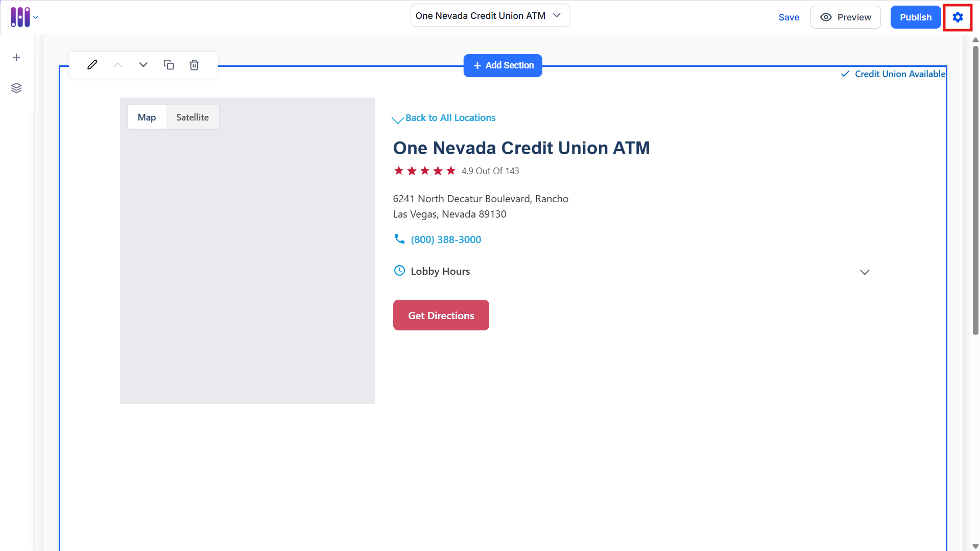Click the 4.9 Out Of 143 rating text
Screen dimensions: 980x551
pos(490,171)
